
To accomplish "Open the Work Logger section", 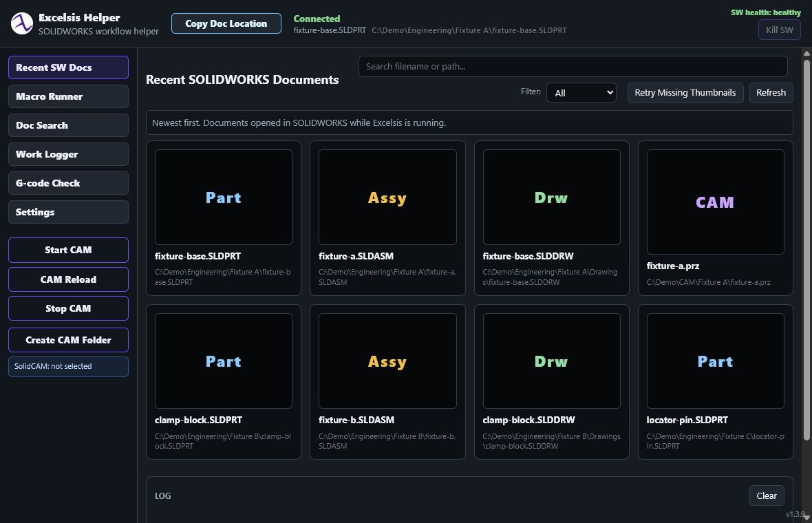I will click(68, 154).
